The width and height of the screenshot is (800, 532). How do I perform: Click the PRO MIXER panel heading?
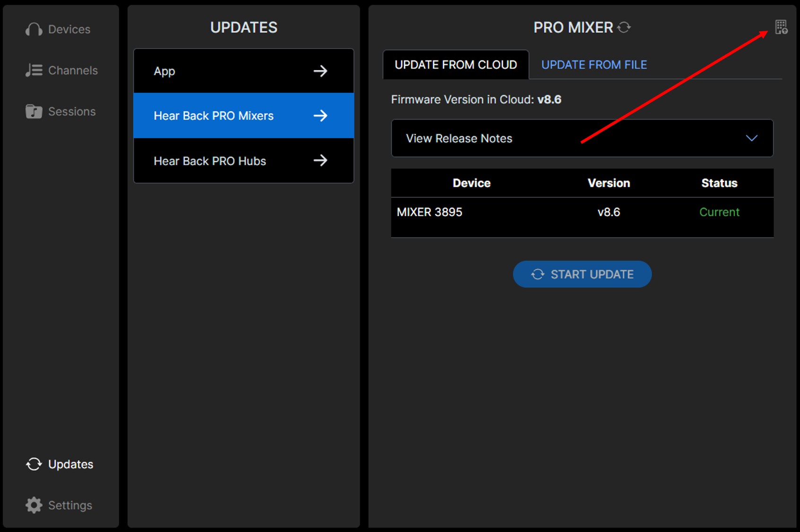tap(573, 27)
